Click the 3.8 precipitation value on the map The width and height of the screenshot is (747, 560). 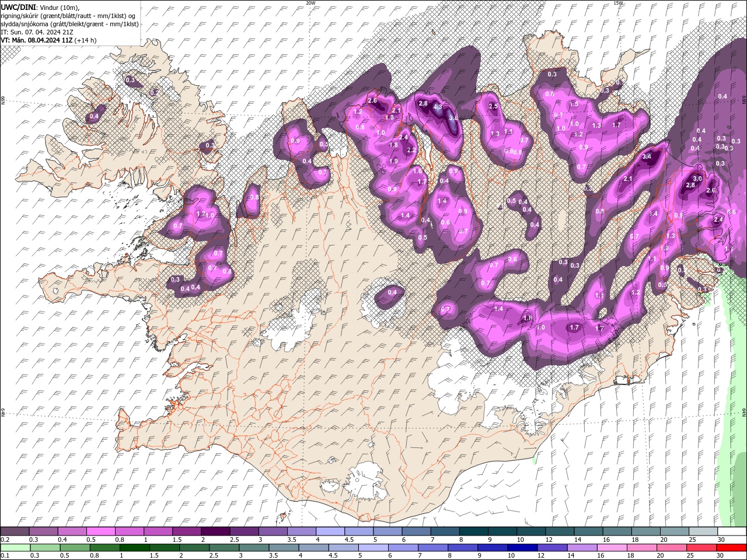click(453, 117)
